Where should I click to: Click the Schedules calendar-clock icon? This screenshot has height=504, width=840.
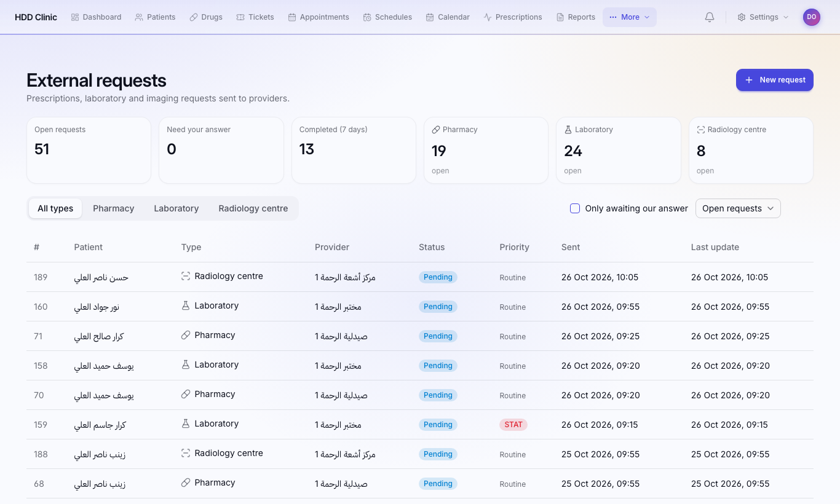coord(367,17)
